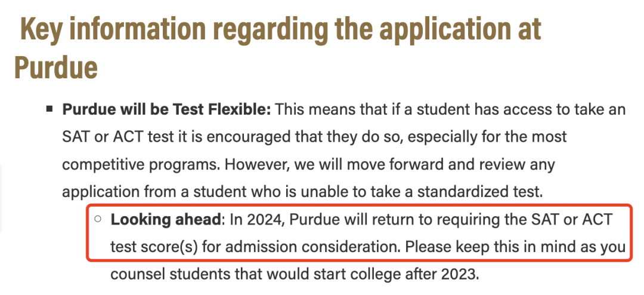Click the square bullet before Test Flexible
The image size is (644, 295).
click(50, 111)
